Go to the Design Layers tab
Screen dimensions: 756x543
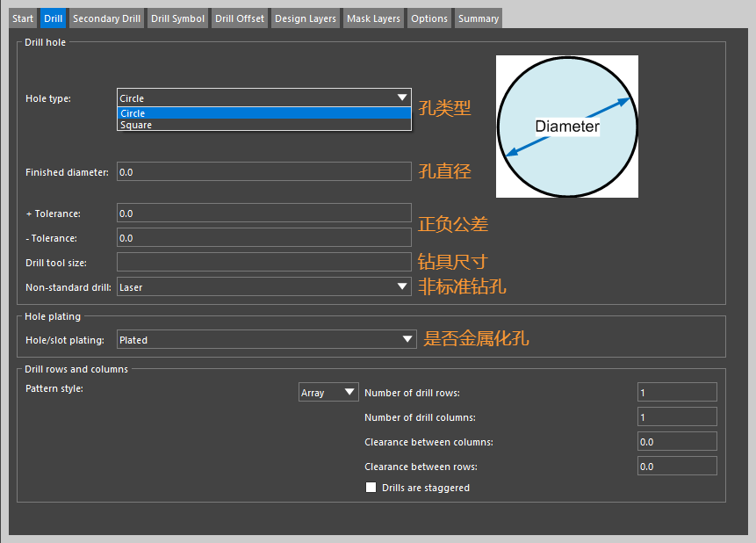(305, 18)
